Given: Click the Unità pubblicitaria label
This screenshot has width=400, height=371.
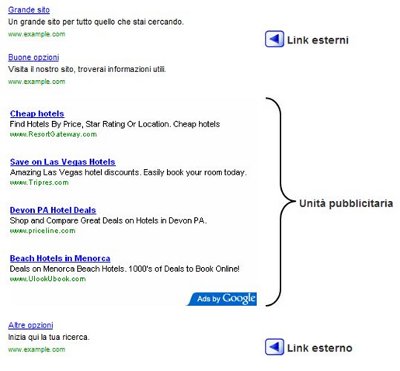Looking at the screenshot, I should (346, 204).
